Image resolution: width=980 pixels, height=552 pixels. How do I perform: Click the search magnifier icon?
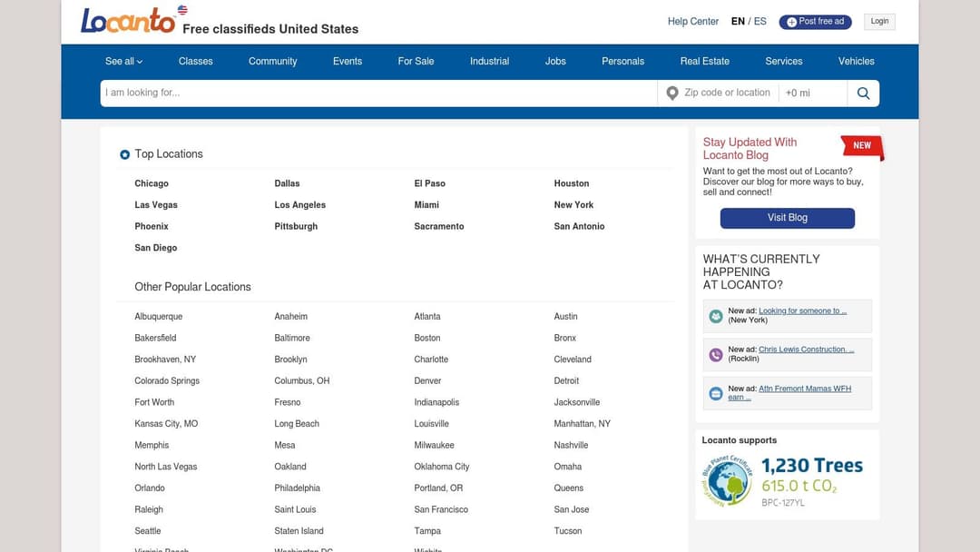863,94
